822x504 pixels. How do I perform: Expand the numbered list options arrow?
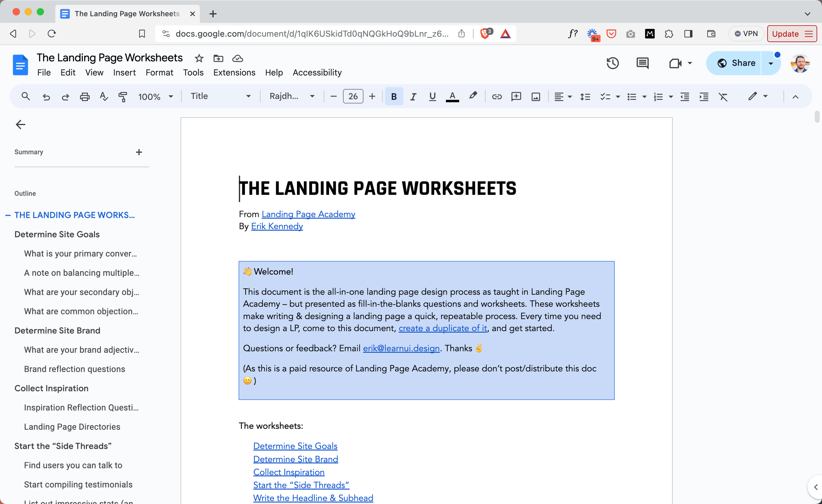(671, 97)
